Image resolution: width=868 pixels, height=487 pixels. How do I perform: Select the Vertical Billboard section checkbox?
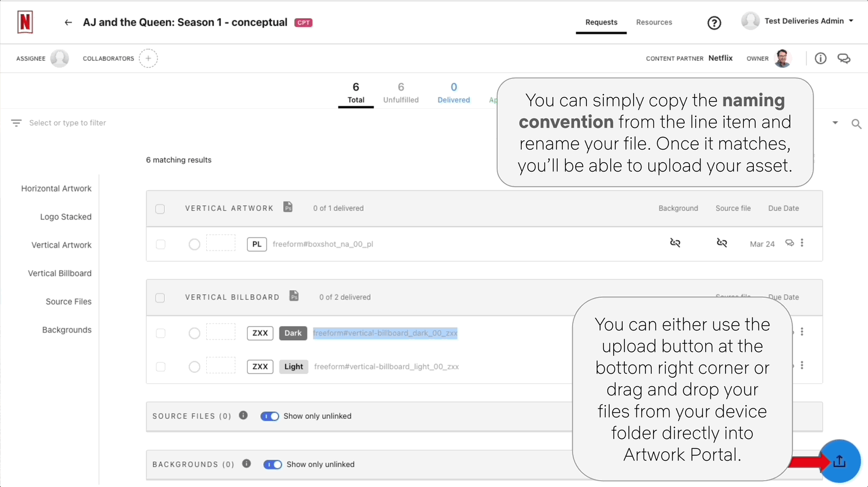(x=160, y=298)
